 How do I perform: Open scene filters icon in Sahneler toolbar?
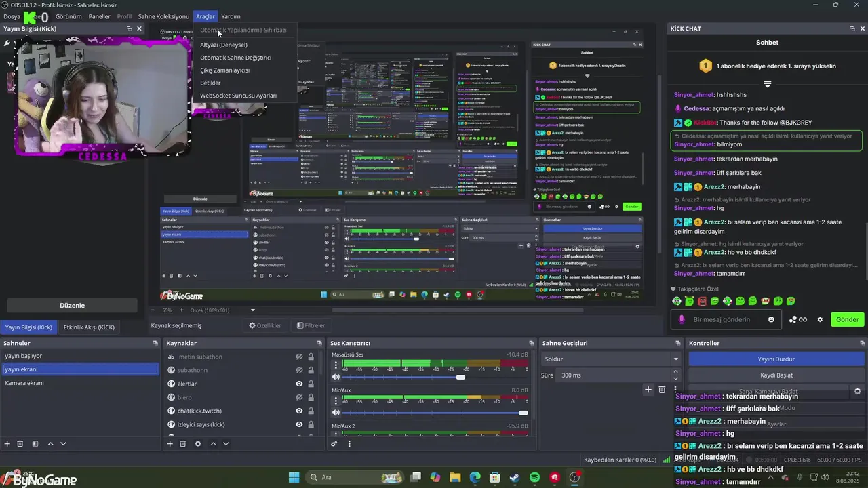point(35,444)
